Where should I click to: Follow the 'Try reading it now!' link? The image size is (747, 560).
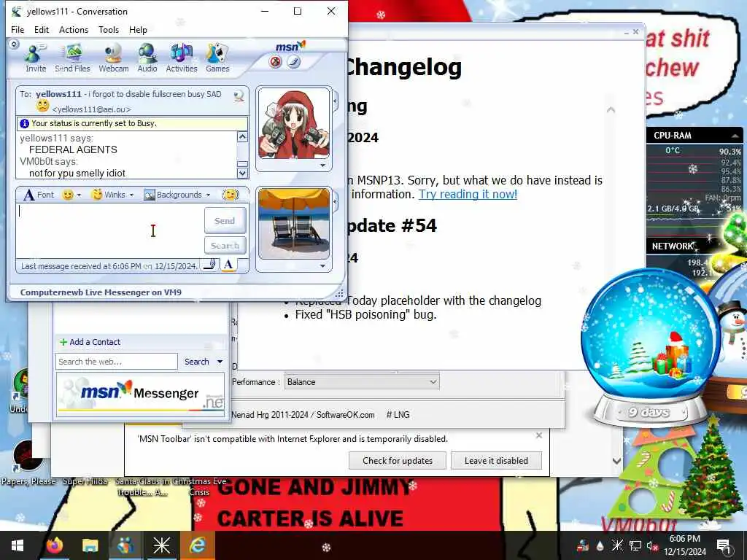pos(468,194)
